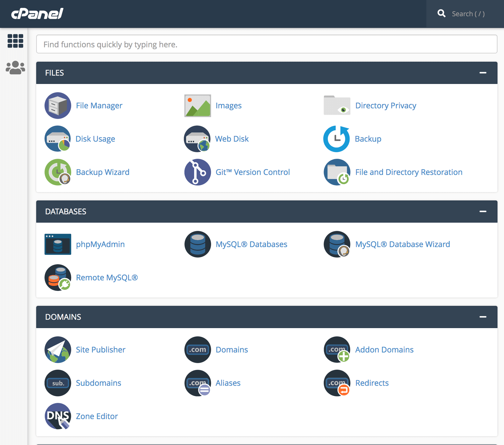Click the MySQL Databases icon
This screenshot has width=504, height=445.
click(198, 244)
